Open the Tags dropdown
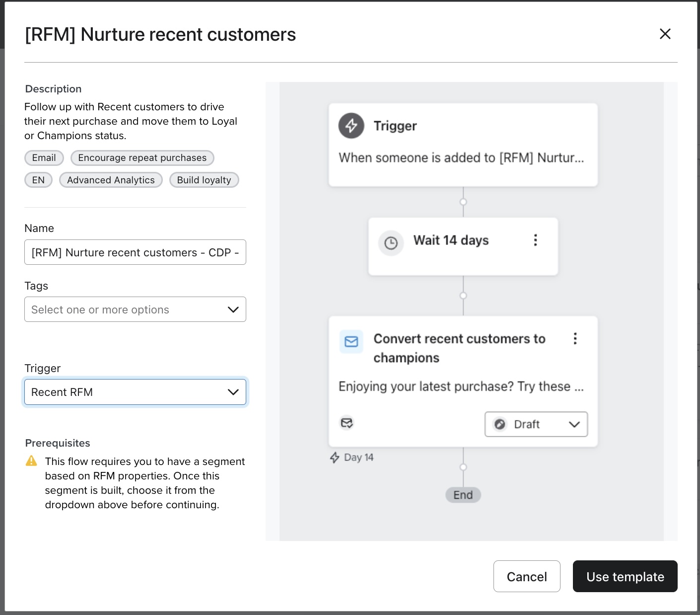Image resolution: width=700 pixels, height=615 pixels. (135, 309)
